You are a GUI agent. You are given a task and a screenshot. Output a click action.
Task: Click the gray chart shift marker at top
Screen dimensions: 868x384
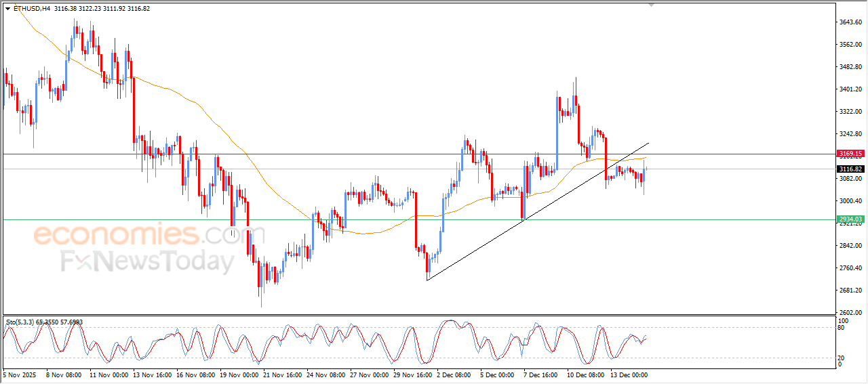(x=652, y=5)
